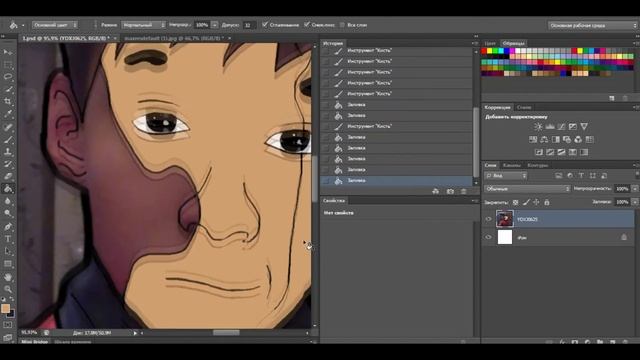Image resolution: width=640 pixels, height=360 pixels.
Task: Click the background color swatch in toolbox
Action: tap(11, 313)
